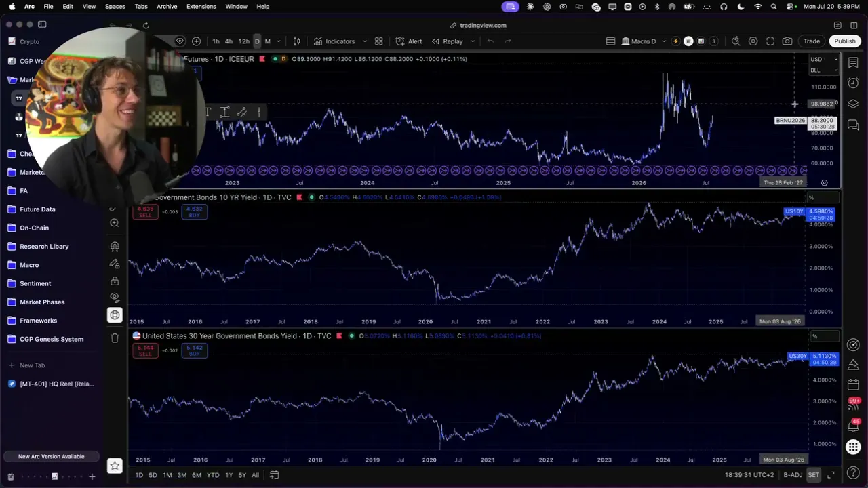This screenshot has height=488, width=868.
Task: Toggle B-ADJ adjustment setting
Action: [791, 475]
